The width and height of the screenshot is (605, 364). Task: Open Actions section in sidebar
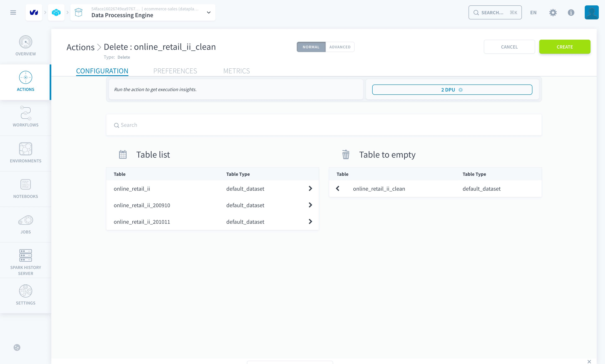(25, 82)
